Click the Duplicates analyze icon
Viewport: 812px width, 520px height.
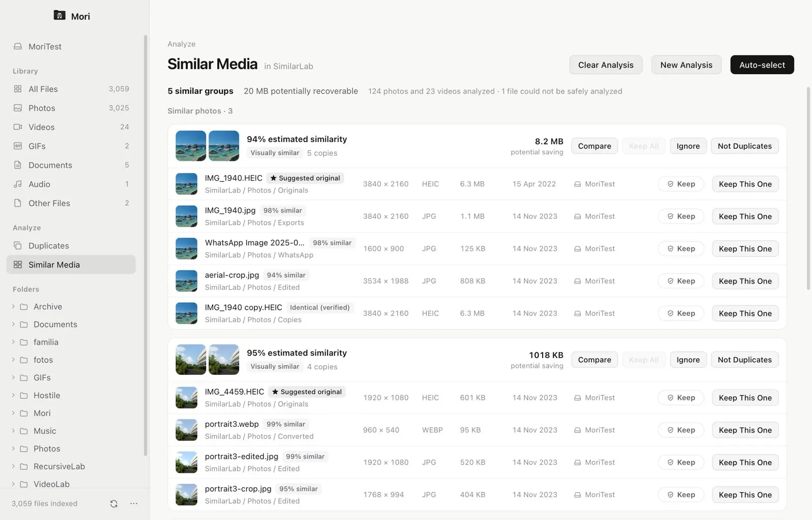pyautogui.click(x=18, y=246)
